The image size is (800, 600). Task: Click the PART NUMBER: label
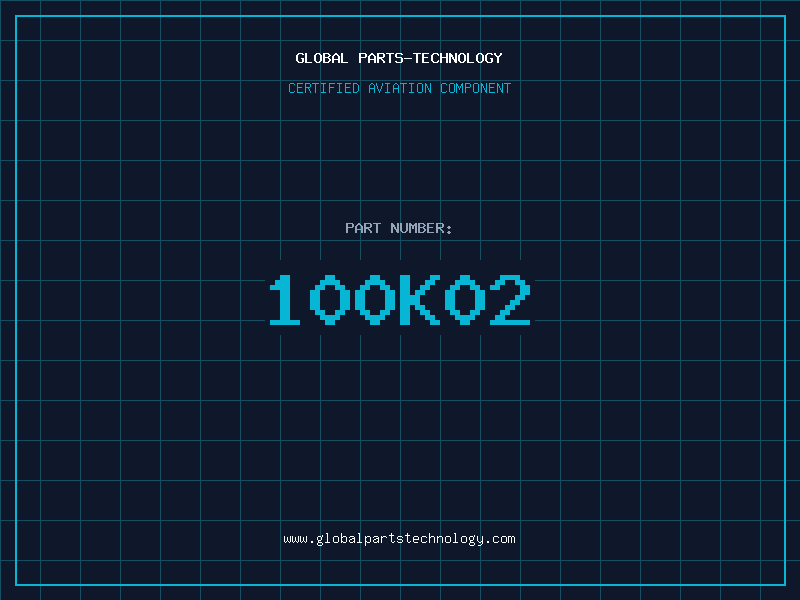[399, 228]
